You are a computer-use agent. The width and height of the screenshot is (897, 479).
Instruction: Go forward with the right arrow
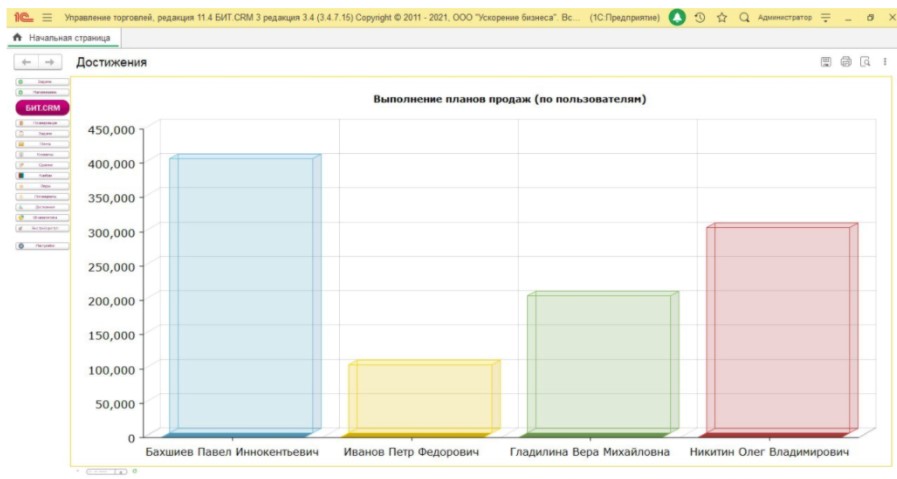[49, 63]
